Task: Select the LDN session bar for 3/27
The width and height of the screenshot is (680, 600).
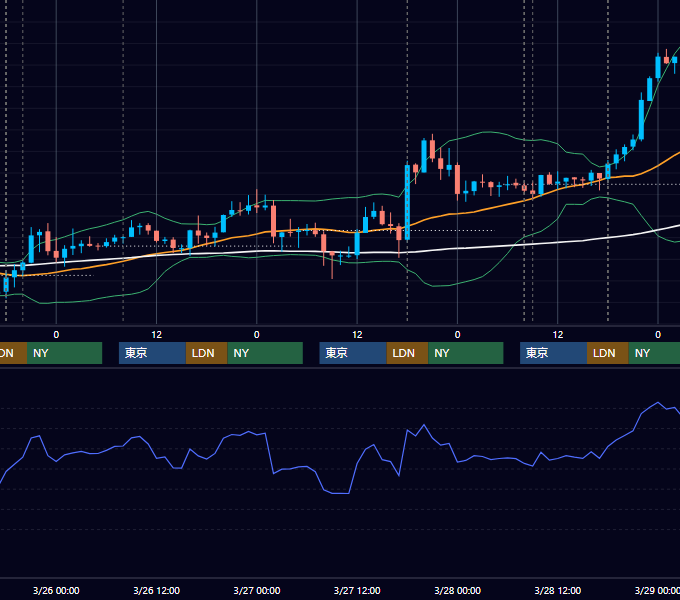Action: point(407,353)
